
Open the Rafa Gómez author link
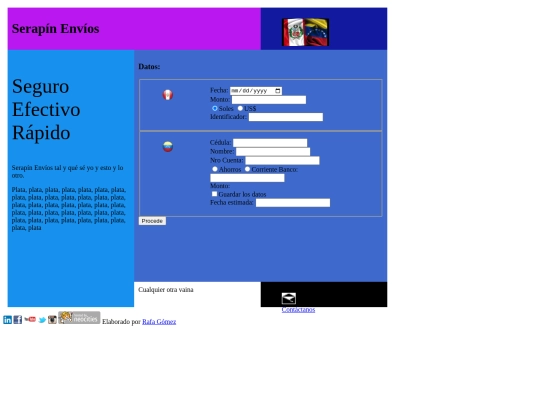pyautogui.click(x=159, y=322)
